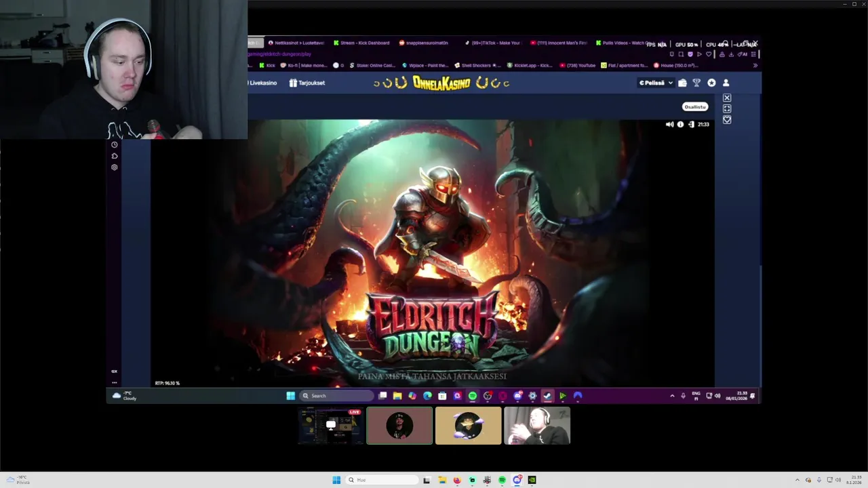Select the tan-background avatar participant thumbnail

click(469, 426)
